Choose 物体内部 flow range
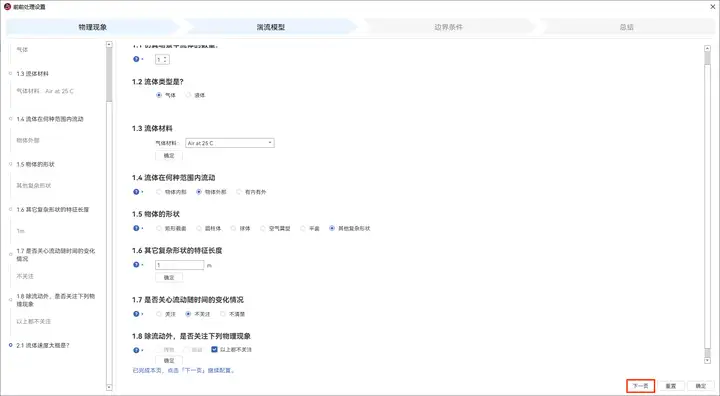The image size is (720, 396). point(159,192)
